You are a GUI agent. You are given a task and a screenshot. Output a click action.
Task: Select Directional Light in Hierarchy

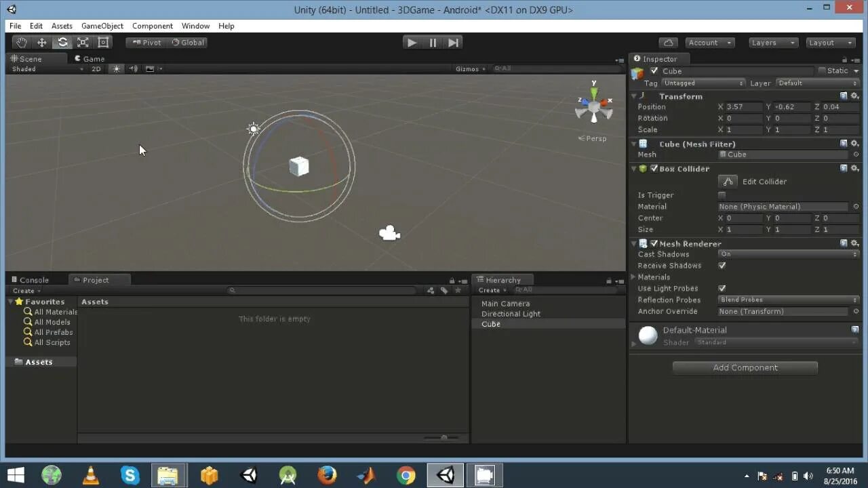click(511, 314)
